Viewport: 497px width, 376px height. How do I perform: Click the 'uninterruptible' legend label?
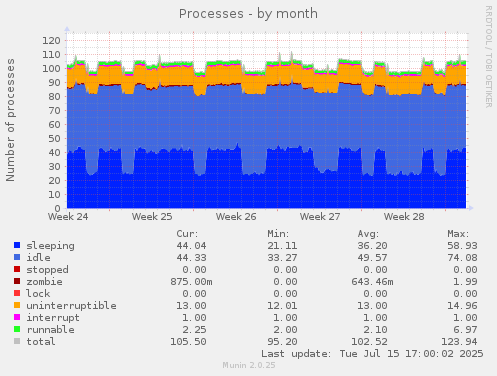click(x=71, y=306)
